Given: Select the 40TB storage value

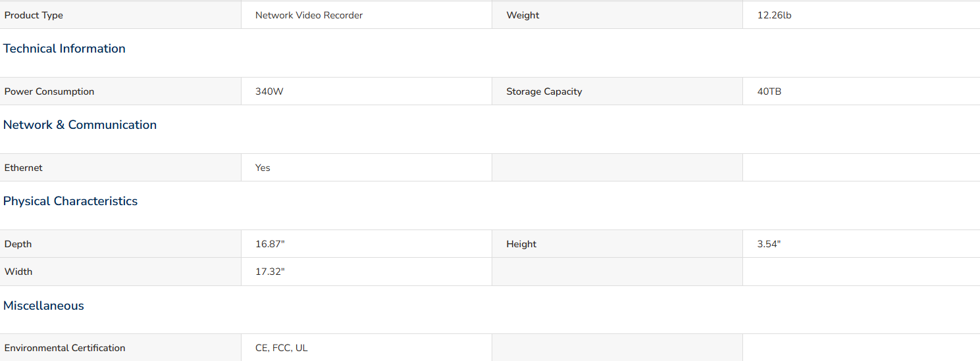Looking at the screenshot, I should [769, 91].
